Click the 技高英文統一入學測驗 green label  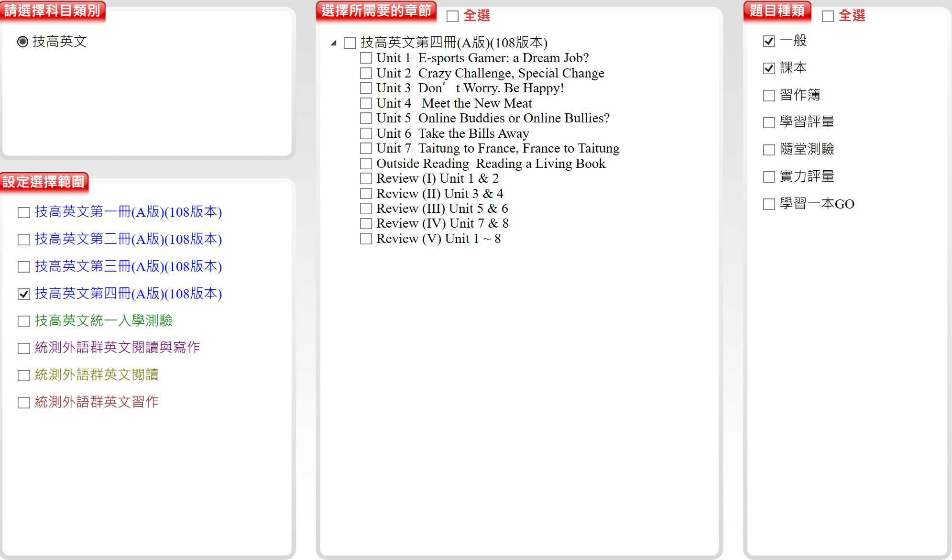tap(104, 320)
